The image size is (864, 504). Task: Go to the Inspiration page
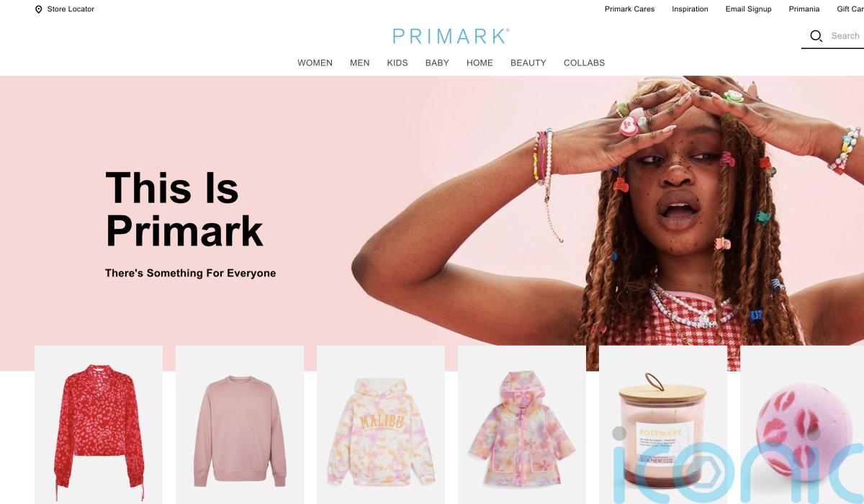pyautogui.click(x=690, y=9)
